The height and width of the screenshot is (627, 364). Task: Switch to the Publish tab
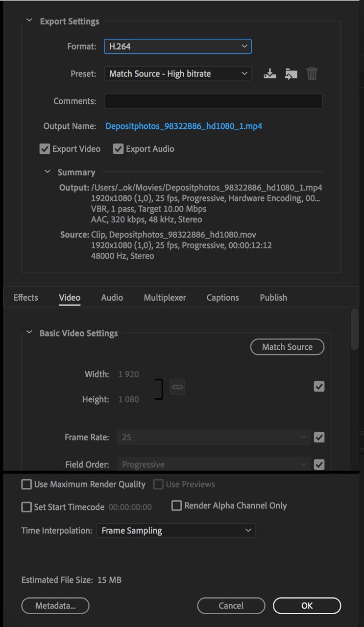point(273,297)
